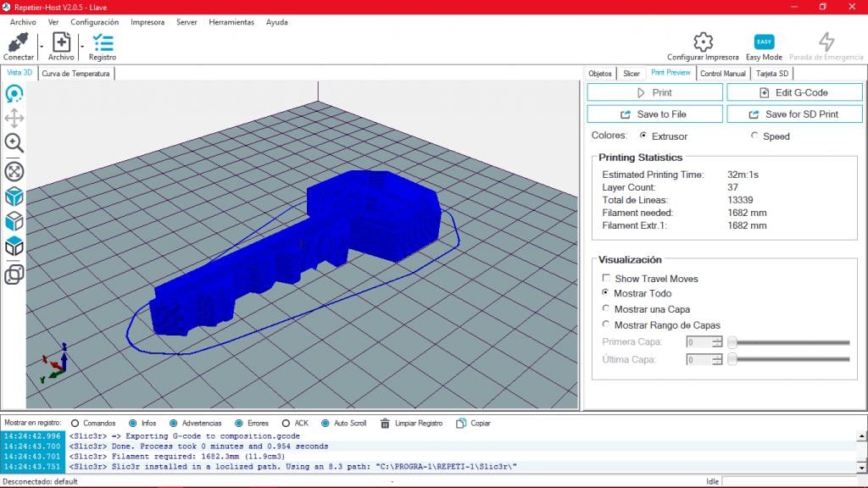Click the fit-to-view zoom extents icon
Screen dimensions: 868x488
pos(14,171)
